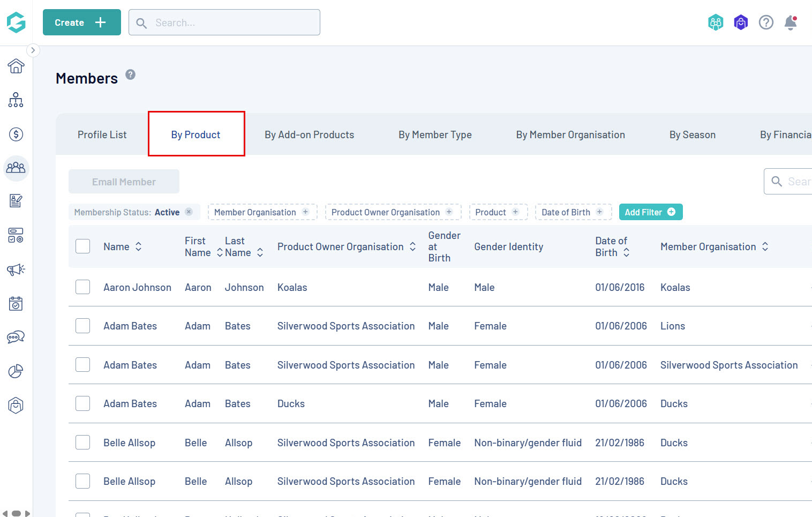The width and height of the screenshot is (812, 517).
Task: Click the help icon beside Members heading
Action: click(130, 74)
